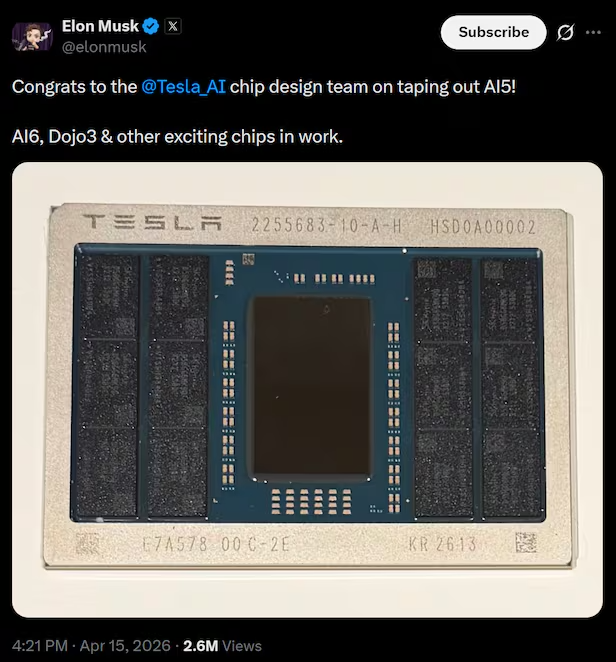The image size is (616, 662).
Task: Click the QR code at photo's bottom right
Action: [x=526, y=544]
